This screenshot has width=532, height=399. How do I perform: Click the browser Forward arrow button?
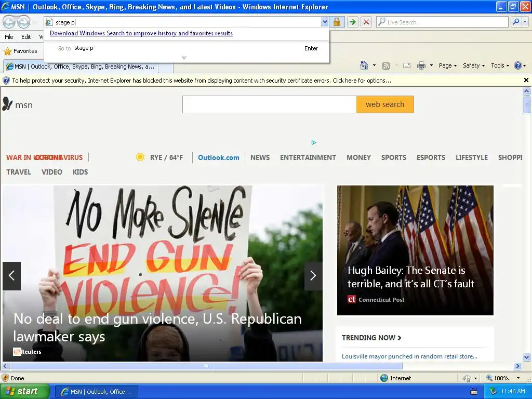23,22
